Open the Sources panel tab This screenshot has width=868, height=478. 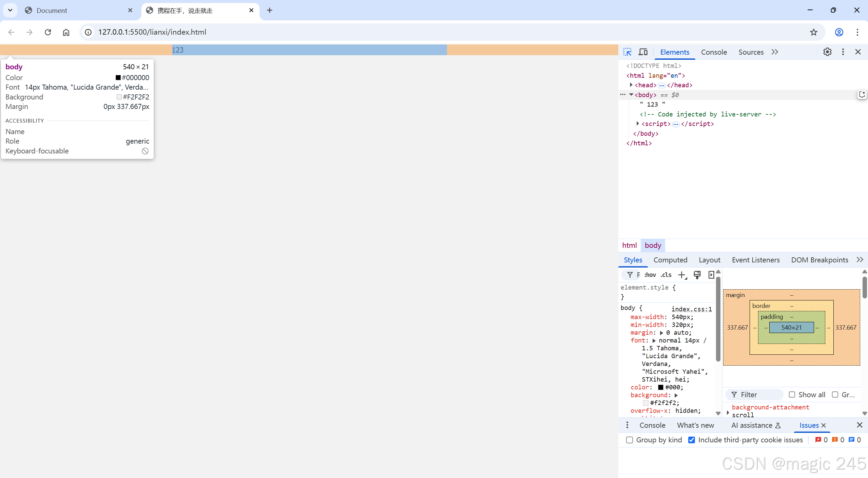click(x=751, y=52)
